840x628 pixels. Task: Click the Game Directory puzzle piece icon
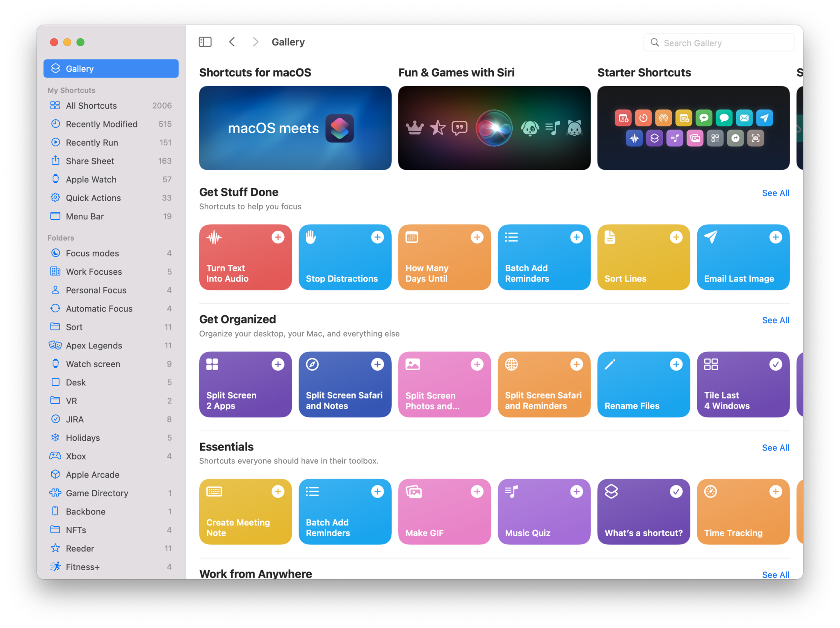pos(55,493)
